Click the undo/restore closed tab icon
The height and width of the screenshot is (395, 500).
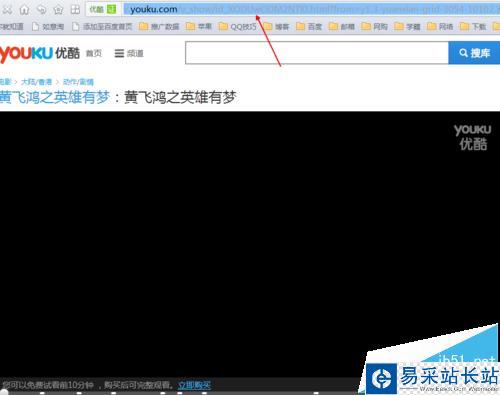[x=41, y=9]
